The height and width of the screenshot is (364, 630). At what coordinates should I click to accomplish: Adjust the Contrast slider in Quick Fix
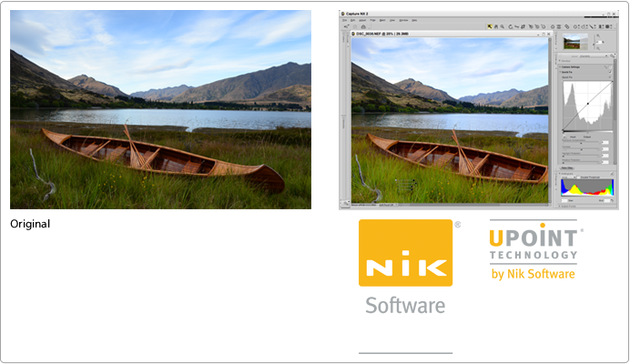pos(581,149)
